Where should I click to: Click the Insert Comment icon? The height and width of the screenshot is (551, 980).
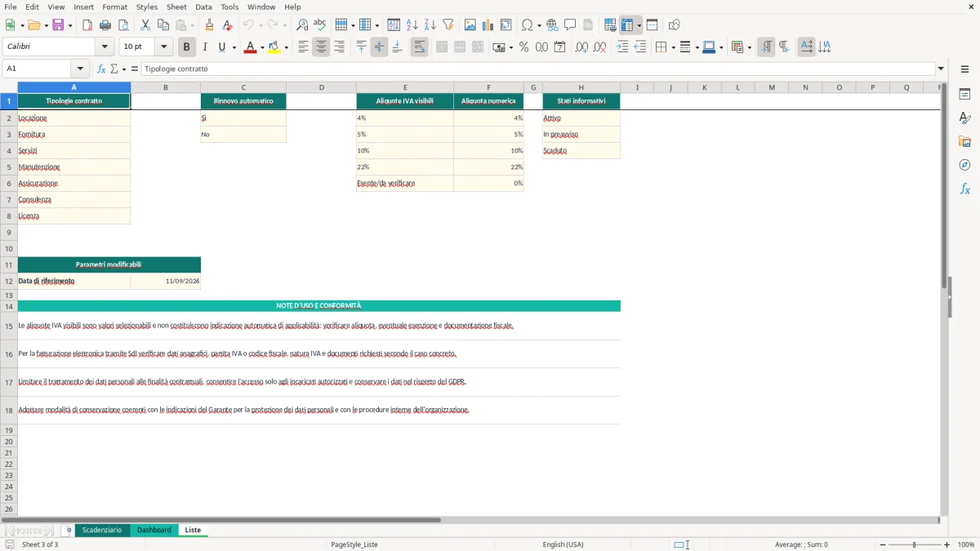click(570, 24)
